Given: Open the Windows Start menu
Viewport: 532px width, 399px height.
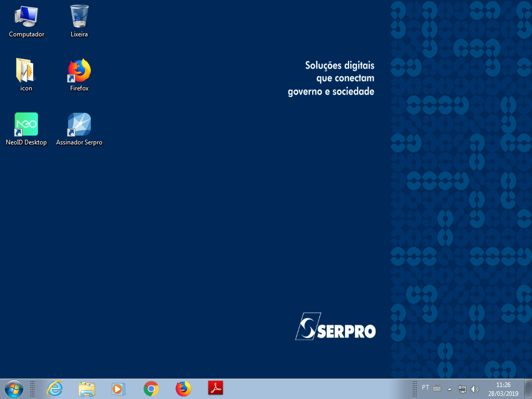Looking at the screenshot, I should (x=14, y=389).
